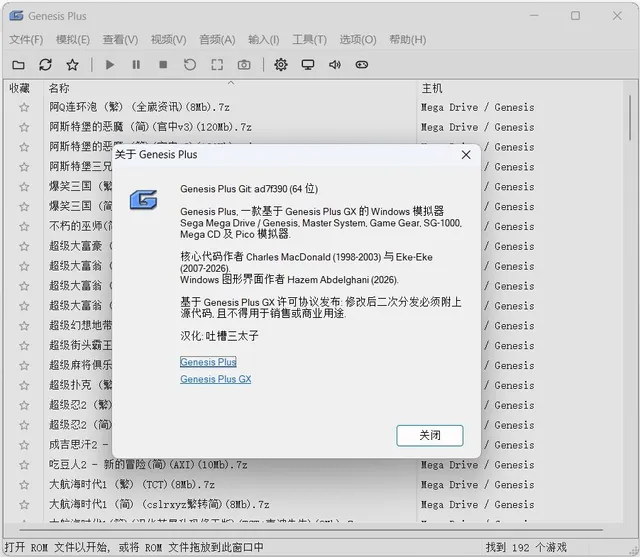This screenshot has height=557, width=640.
Task: Toggle favorite star for 吃豆人2 row
Action: [24, 465]
